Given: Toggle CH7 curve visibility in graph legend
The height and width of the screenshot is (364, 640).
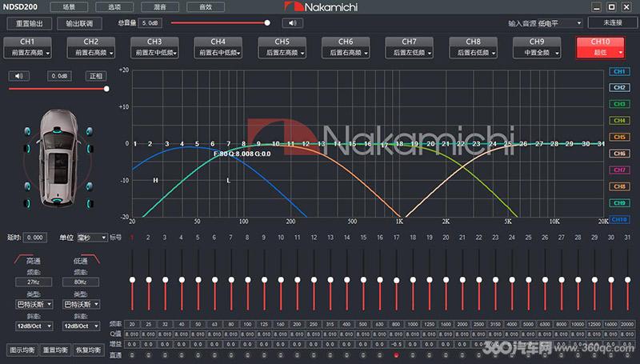Looking at the screenshot, I should click(x=619, y=170).
